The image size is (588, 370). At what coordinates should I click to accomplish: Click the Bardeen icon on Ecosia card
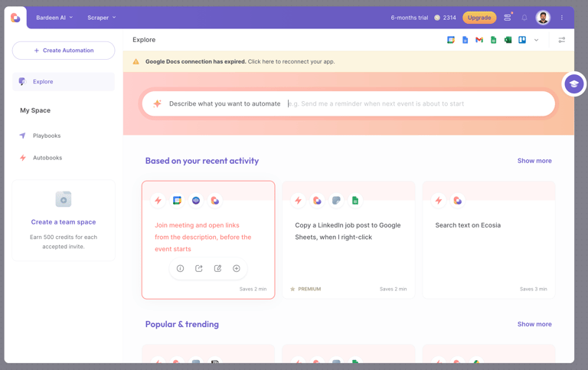tap(458, 201)
